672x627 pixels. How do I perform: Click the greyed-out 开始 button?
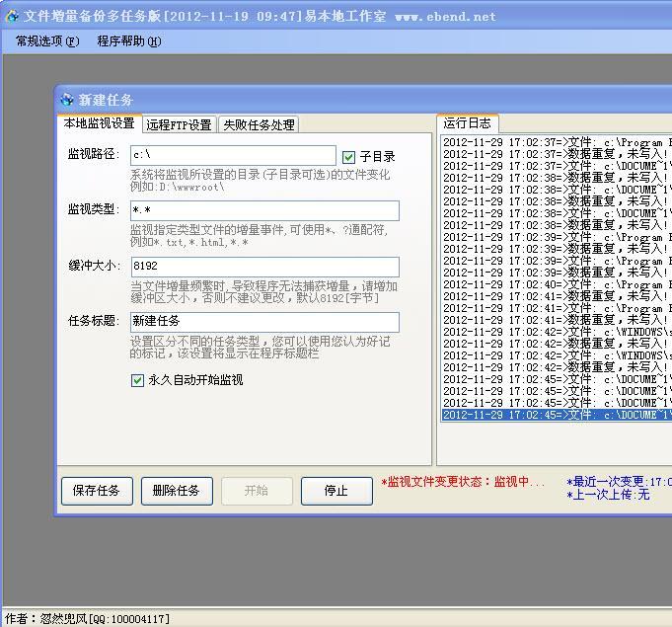(x=257, y=491)
